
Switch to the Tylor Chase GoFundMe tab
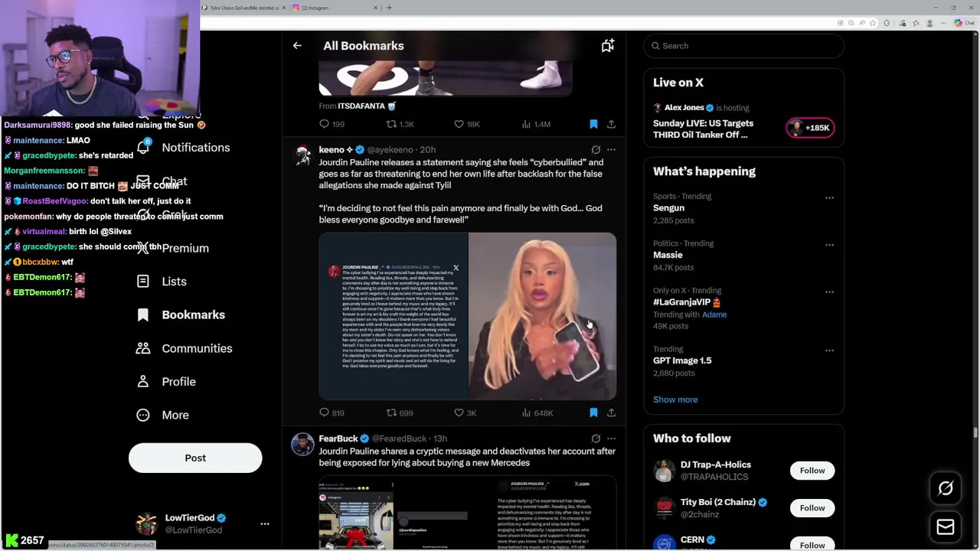pos(243,8)
